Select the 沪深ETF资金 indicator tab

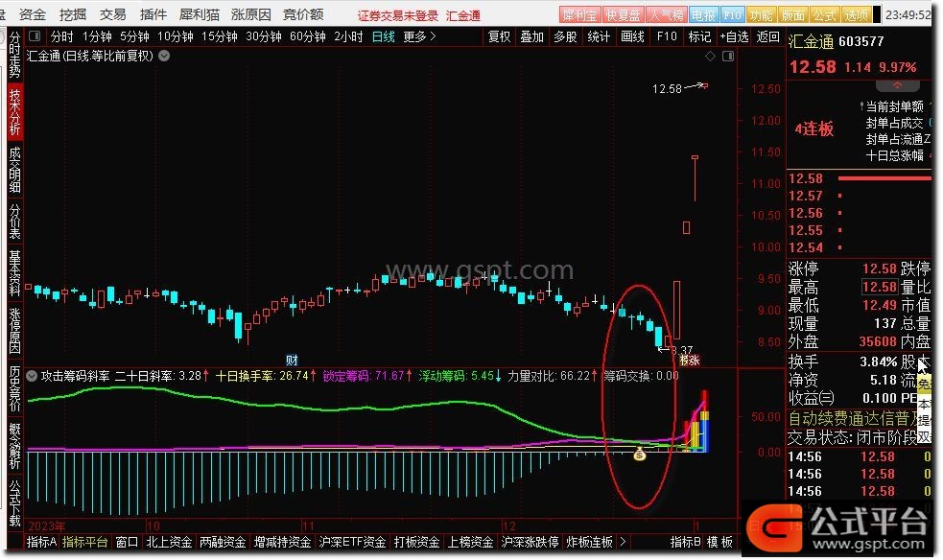point(352,542)
